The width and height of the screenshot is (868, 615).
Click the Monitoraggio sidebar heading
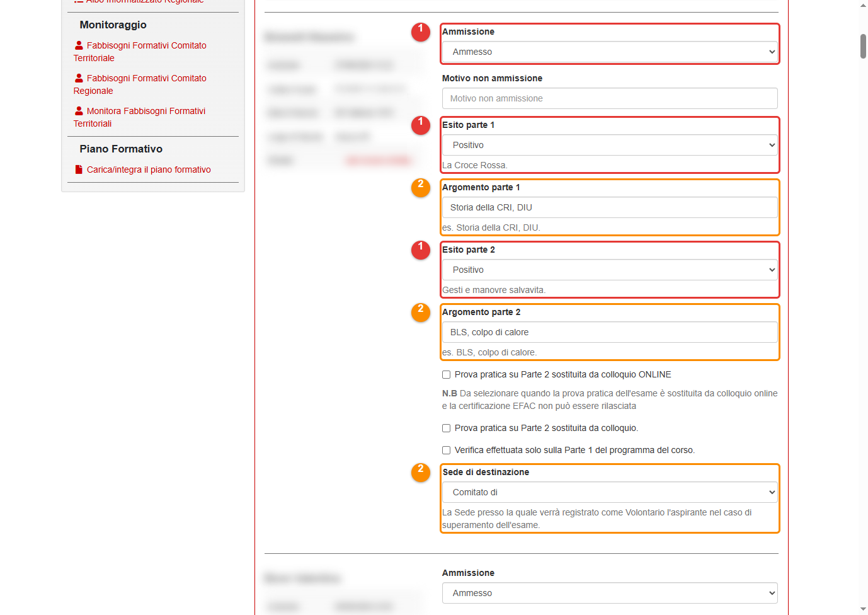[113, 25]
